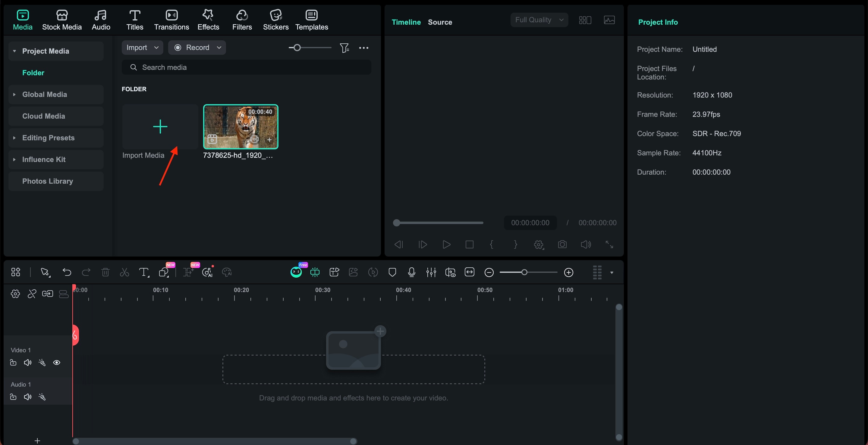The image size is (868, 445).
Task: Click the Delete trash icon in toolbar
Action: (x=105, y=272)
